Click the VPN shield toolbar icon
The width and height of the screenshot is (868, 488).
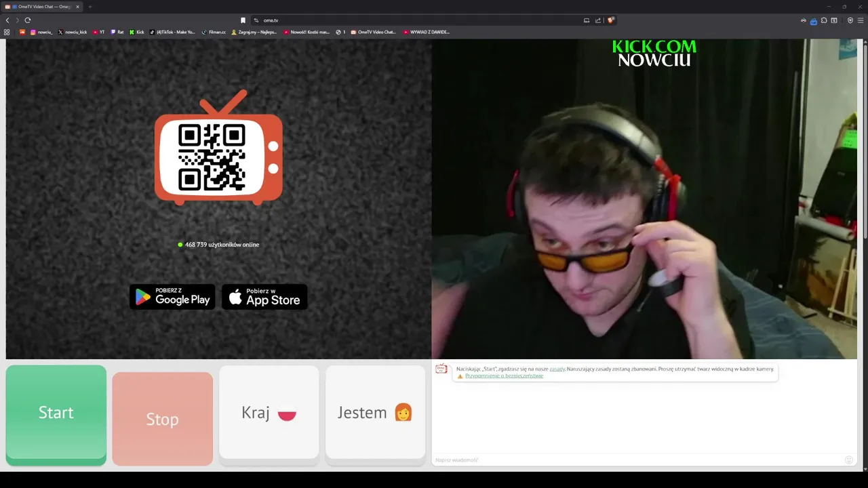850,20
